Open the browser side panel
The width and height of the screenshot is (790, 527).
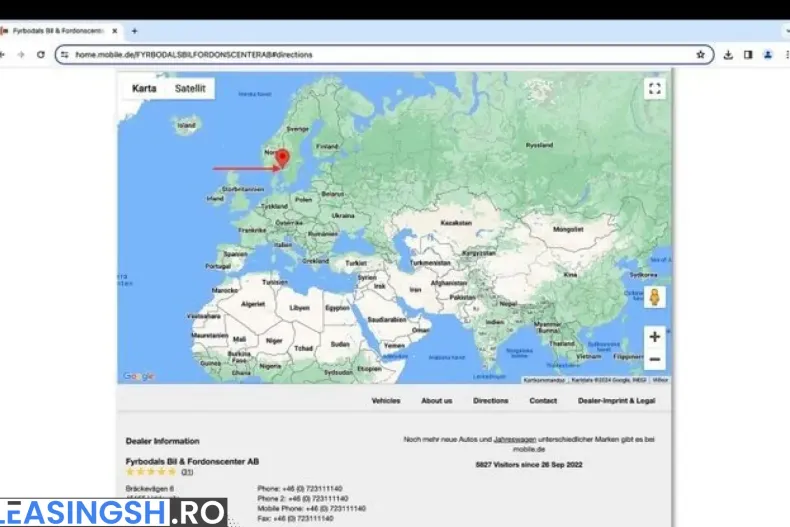click(747, 54)
